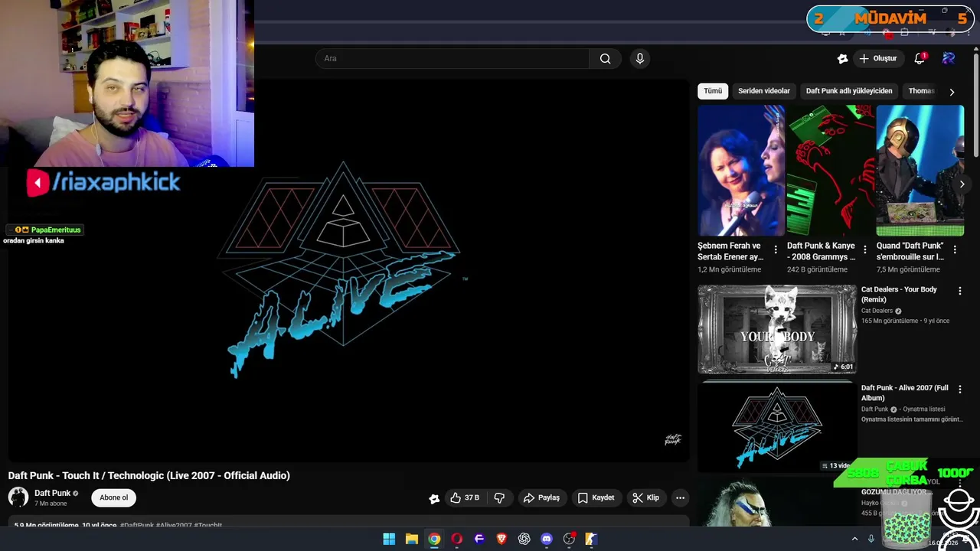
Task: Select the Thomas filter chip
Action: click(921, 91)
